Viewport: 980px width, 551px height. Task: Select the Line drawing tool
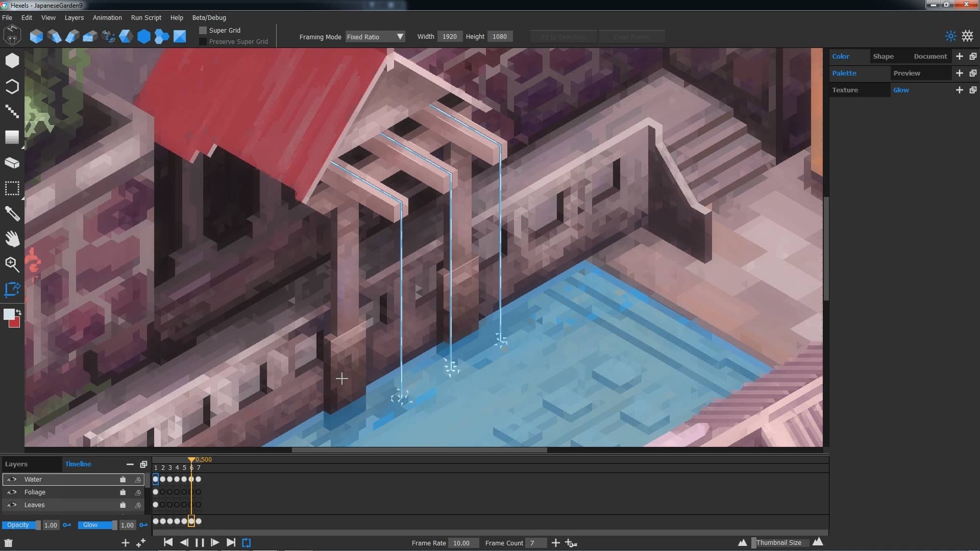[12, 111]
